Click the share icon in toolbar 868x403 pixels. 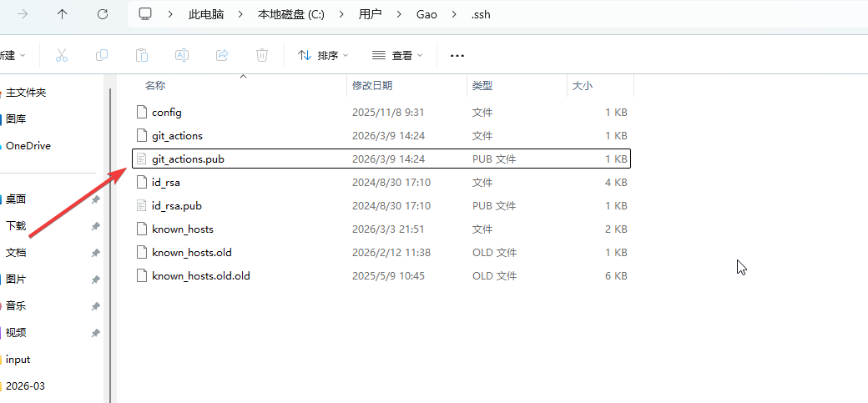[x=222, y=55]
